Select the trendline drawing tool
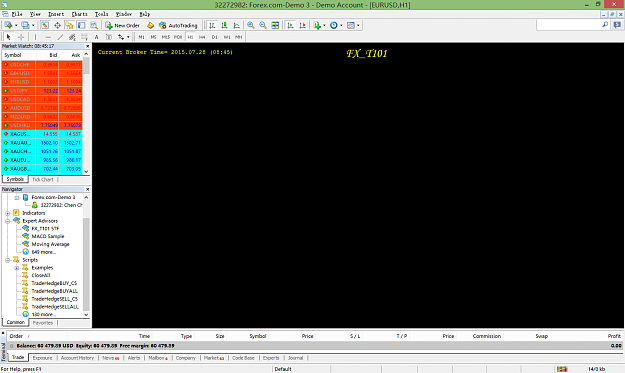The image size is (625, 373). (60, 37)
